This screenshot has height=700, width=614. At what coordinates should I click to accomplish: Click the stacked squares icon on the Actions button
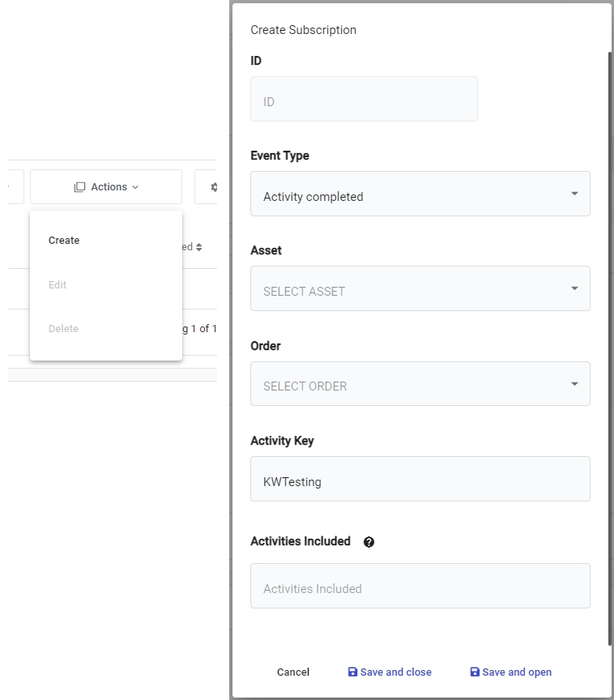point(79,187)
